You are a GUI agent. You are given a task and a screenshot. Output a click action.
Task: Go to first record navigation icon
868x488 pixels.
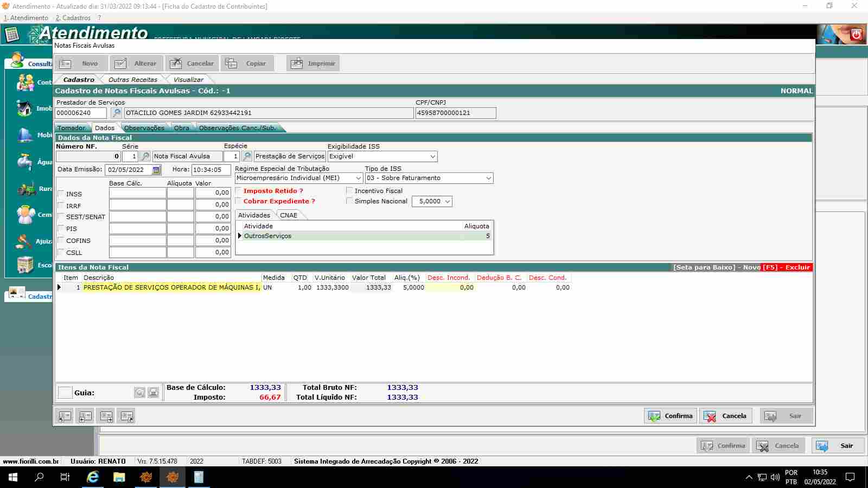coord(65,416)
